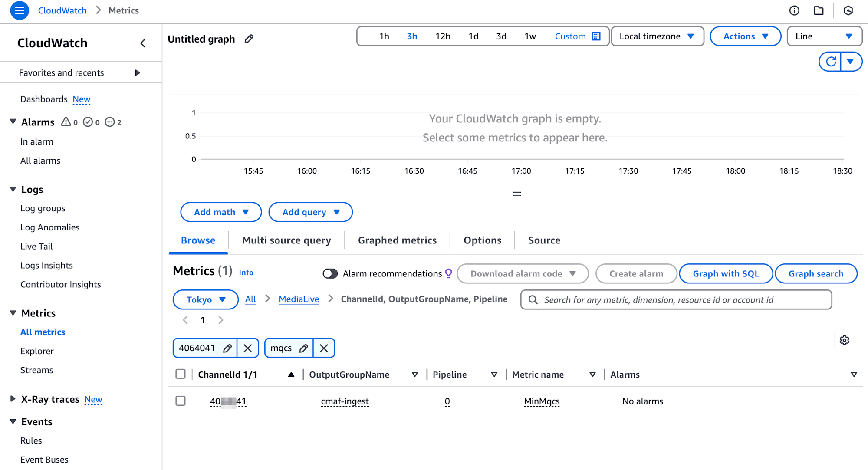Open the Custom time range calendar icon
This screenshot has height=470, width=868.
pyautogui.click(x=596, y=36)
